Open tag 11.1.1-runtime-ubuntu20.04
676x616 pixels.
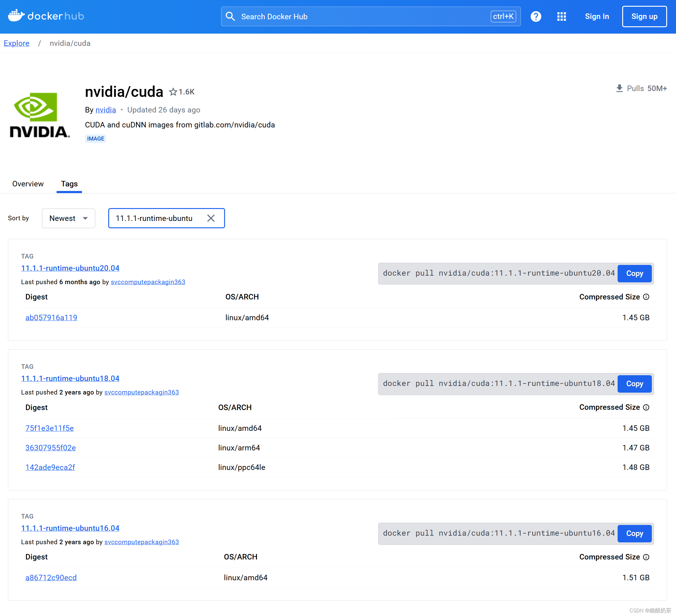click(70, 268)
